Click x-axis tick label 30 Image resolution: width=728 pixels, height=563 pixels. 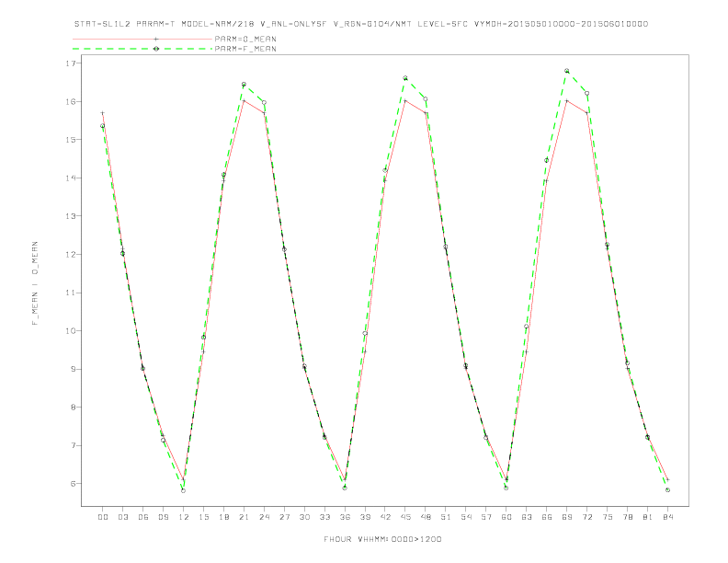click(x=304, y=517)
